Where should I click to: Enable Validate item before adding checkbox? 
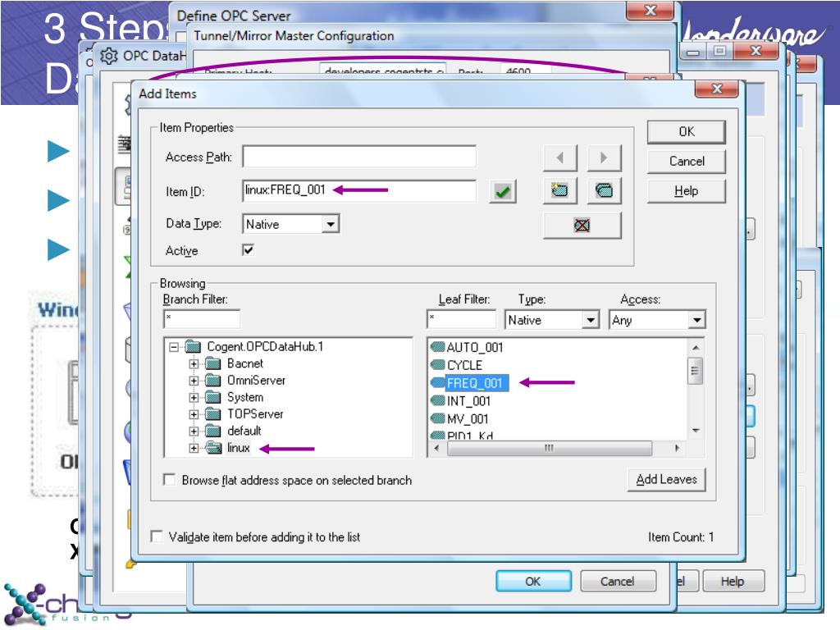pos(157,536)
